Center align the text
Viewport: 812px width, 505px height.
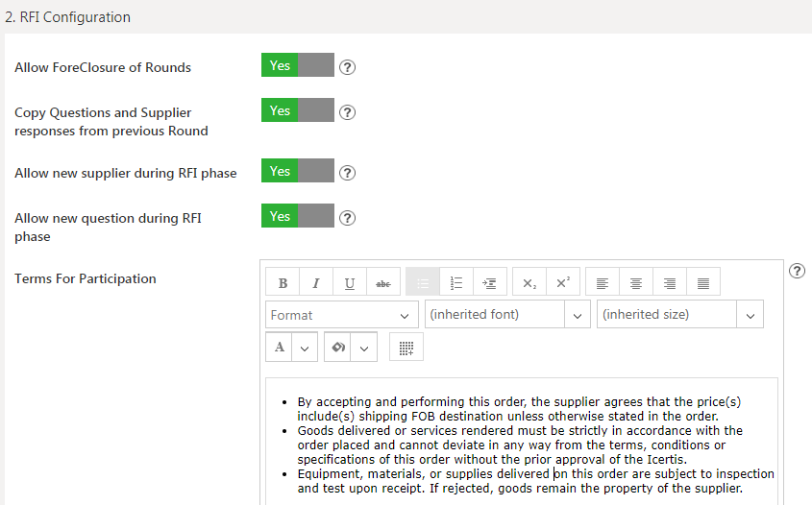(636, 282)
